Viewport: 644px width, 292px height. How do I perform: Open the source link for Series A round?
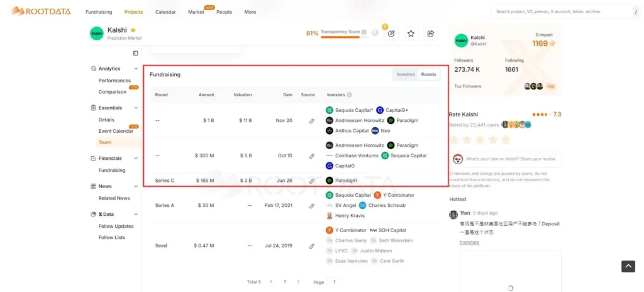[x=311, y=206]
